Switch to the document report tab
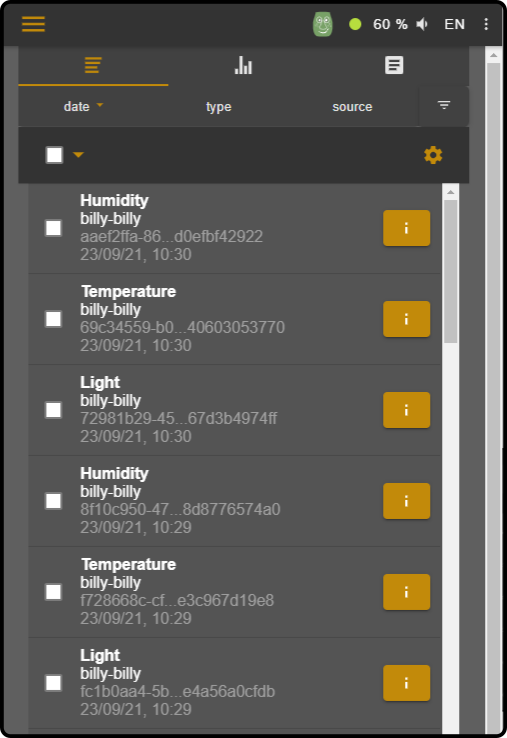This screenshot has height=738, width=507. (x=394, y=65)
